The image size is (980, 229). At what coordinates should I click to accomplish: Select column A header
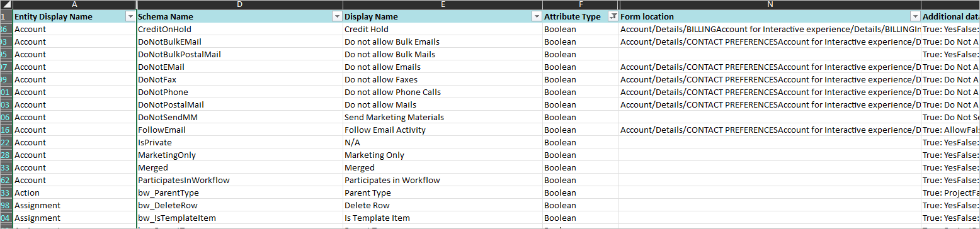point(74,4)
